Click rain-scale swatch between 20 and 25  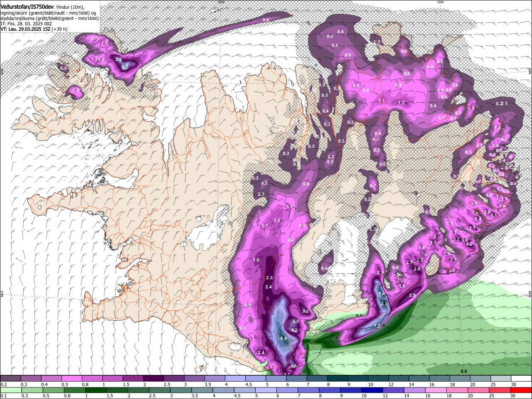478,390
